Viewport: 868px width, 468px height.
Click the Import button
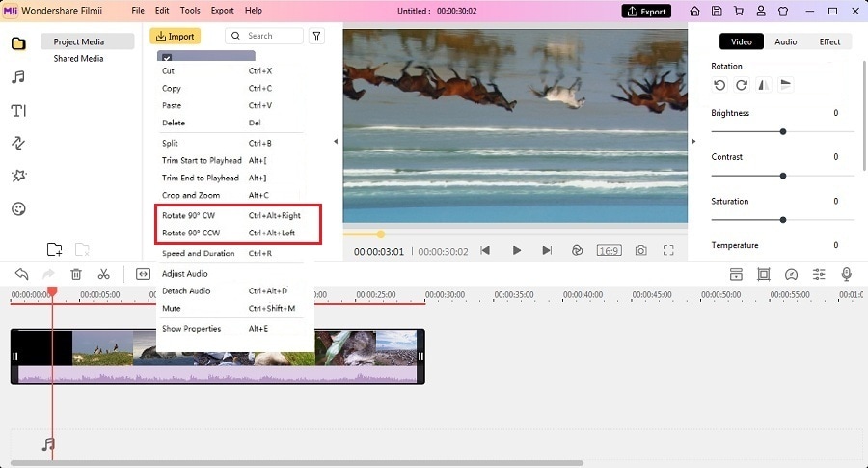pyautogui.click(x=175, y=36)
